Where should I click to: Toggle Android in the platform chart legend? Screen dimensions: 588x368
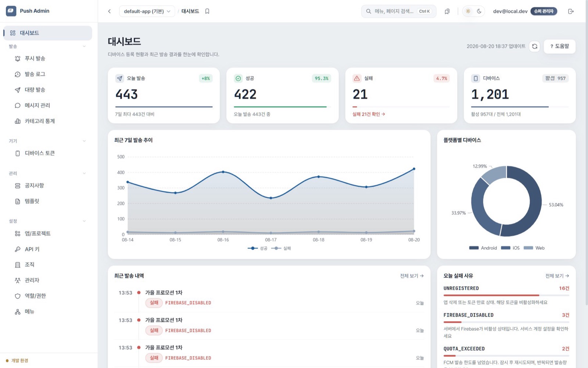[x=483, y=248]
